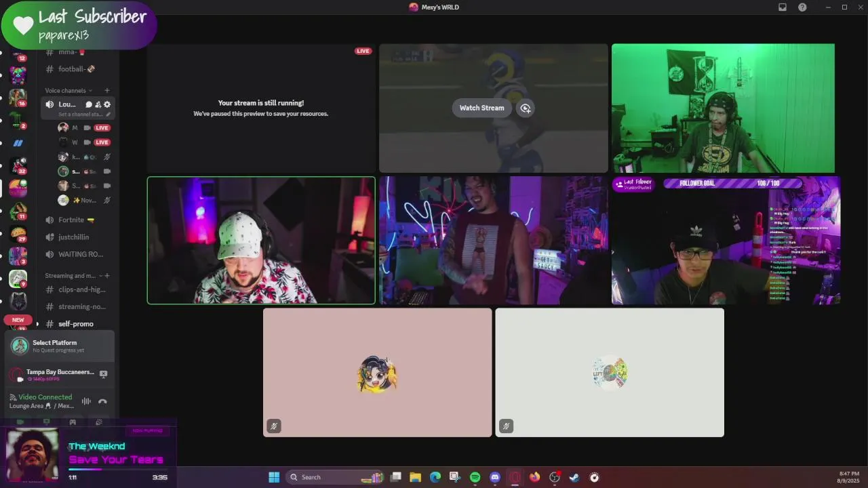The width and height of the screenshot is (868, 488).
Task: Open Discord help question mark
Action: (x=802, y=7)
